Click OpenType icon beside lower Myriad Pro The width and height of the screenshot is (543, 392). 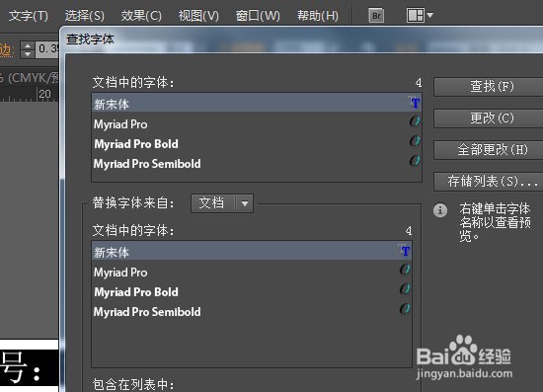point(405,270)
